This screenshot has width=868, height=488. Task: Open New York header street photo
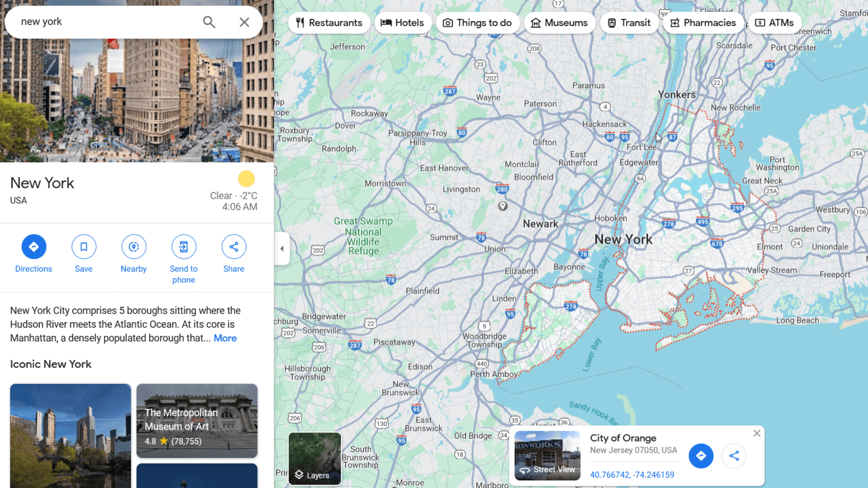click(x=137, y=99)
